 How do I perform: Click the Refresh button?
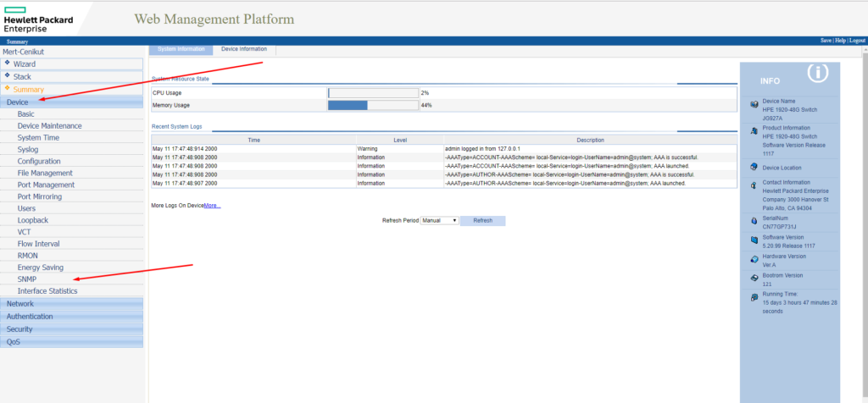tap(482, 221)
